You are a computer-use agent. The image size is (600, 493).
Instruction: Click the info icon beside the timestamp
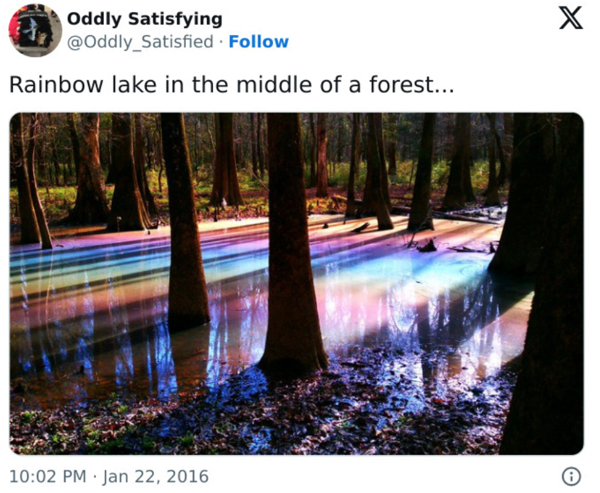tap(571, 476)
